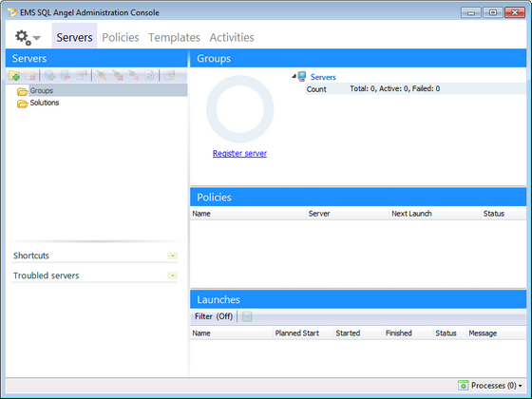Click the icon next to Filter (Off)

[x=247, y=316]
